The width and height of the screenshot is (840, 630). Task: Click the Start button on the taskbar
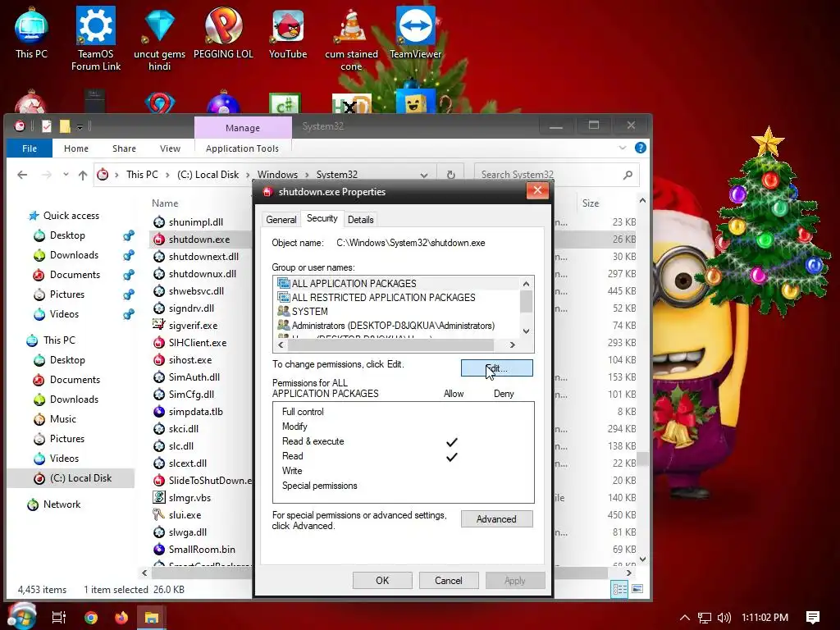(x=21, y=616)
